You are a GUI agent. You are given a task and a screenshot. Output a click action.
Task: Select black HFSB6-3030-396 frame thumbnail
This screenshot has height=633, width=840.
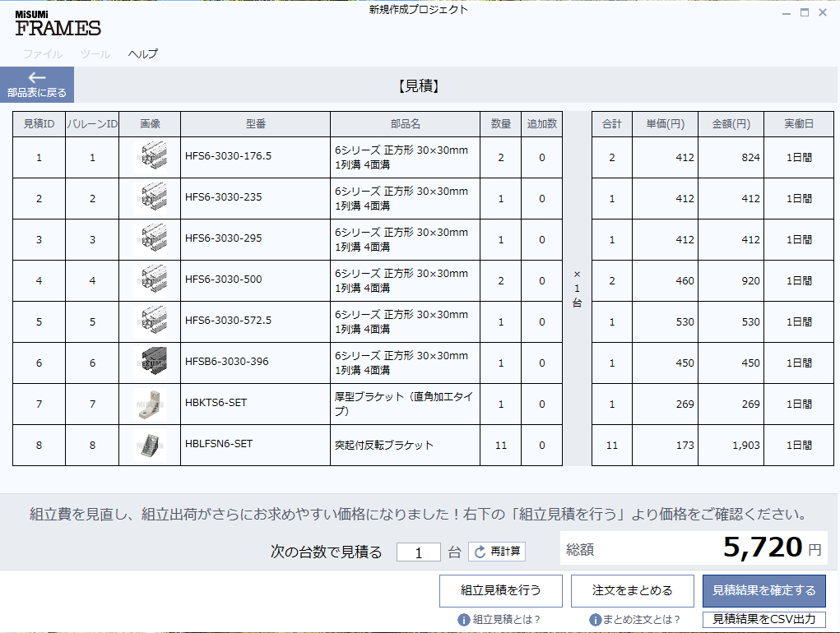pos(150,363)
